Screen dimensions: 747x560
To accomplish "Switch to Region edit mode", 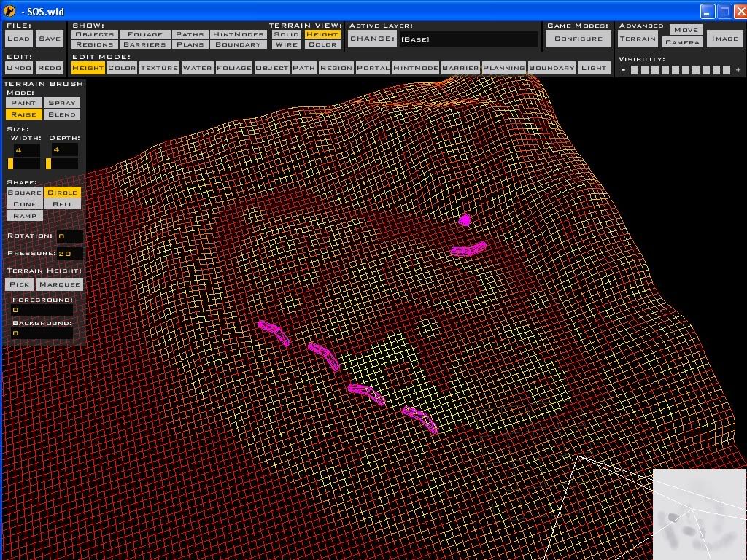I will tap(336, 68).
